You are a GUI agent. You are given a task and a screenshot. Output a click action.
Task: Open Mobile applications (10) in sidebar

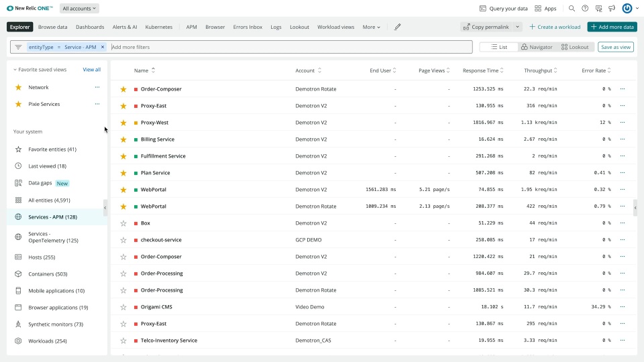pyautogui.click(x=57, y=290)
